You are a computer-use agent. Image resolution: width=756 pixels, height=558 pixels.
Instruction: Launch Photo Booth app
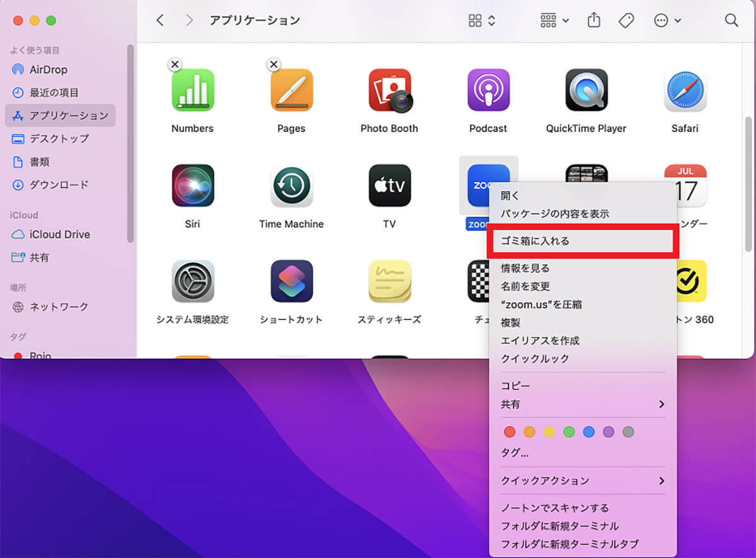(x=390, y=90)
